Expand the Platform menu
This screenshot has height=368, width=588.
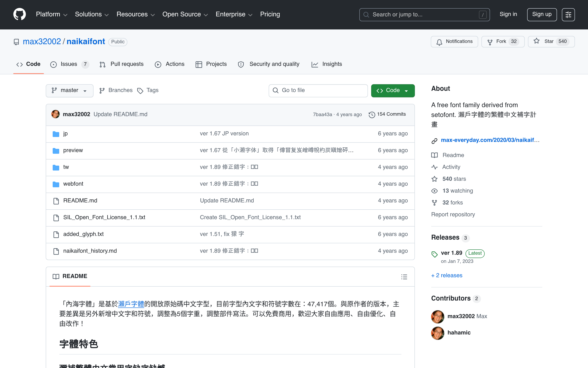[51, 14]
